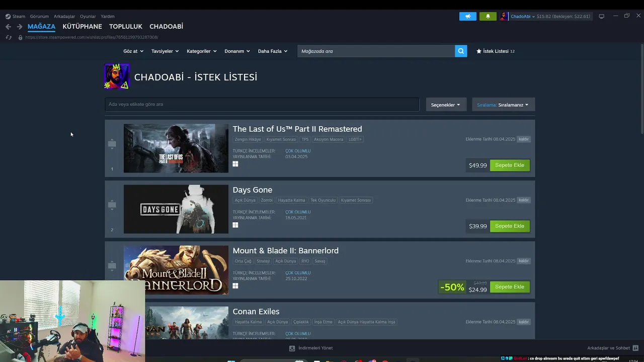Grab the reorder handle for Days Gone
This screenshot has height=362, width=644.
tap(112, 205)
